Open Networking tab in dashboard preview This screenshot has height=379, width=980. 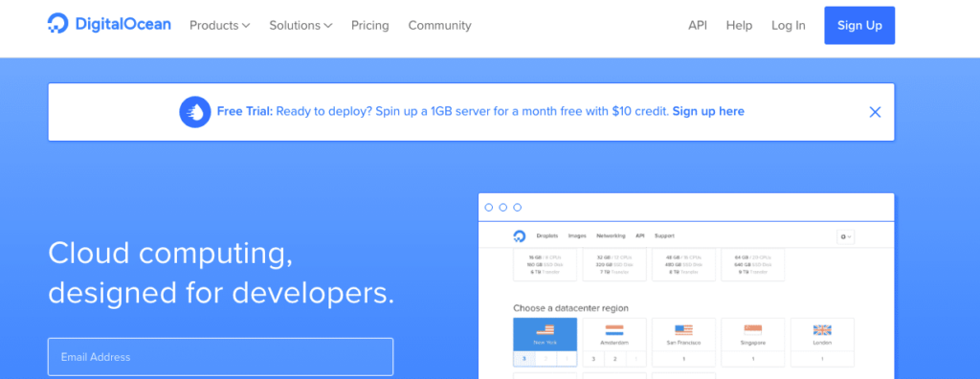(x=611, y=236)
